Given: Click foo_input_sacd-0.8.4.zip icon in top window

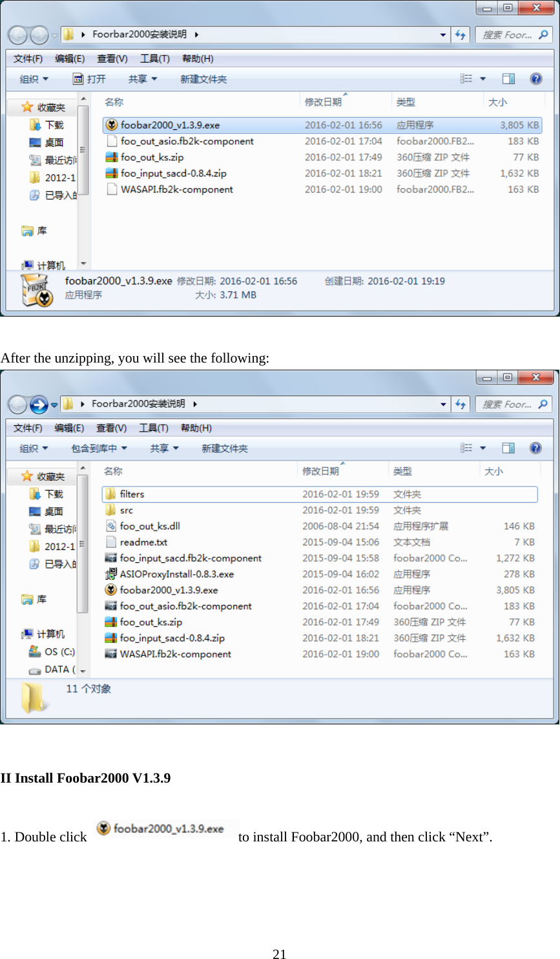Looking at the screenshot, I should [111, 173].
